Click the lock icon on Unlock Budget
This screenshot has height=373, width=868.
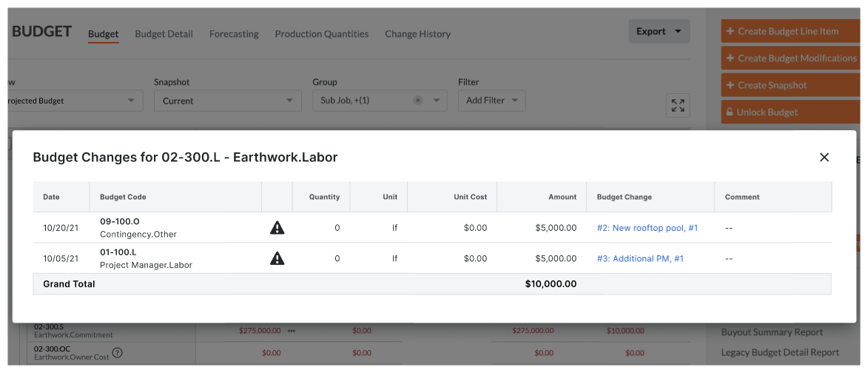[730, 112]
